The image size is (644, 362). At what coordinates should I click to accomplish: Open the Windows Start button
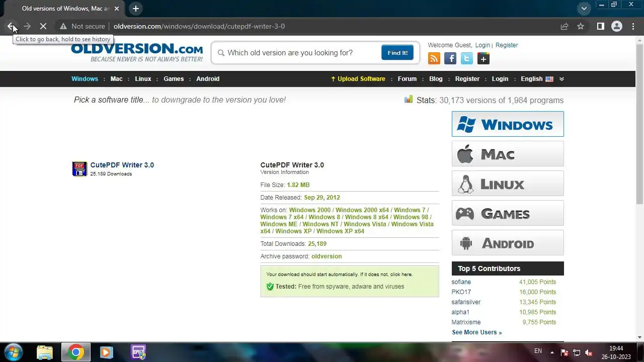[x=13, y=352]
